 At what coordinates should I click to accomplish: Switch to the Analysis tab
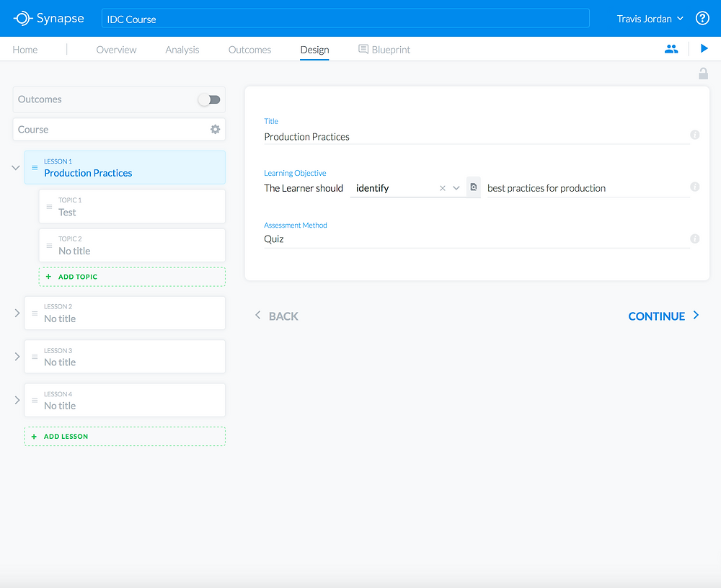pyautogui.click(x=182, y=50)
